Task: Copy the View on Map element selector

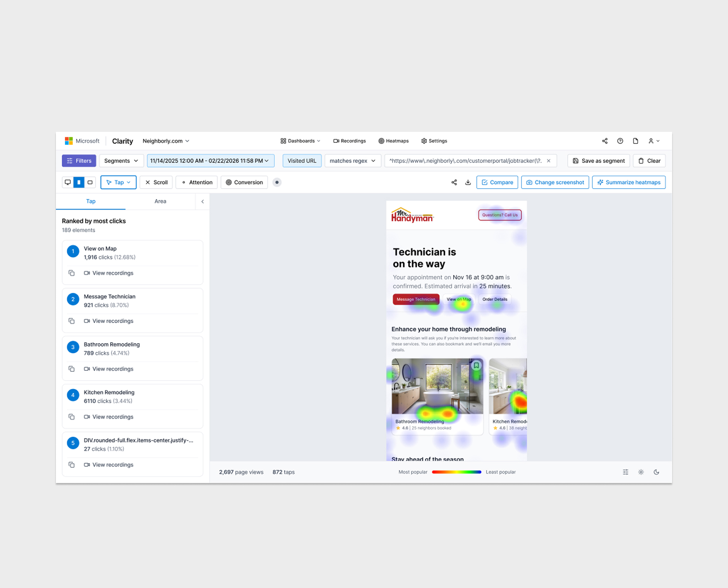Action: point(72,273)
